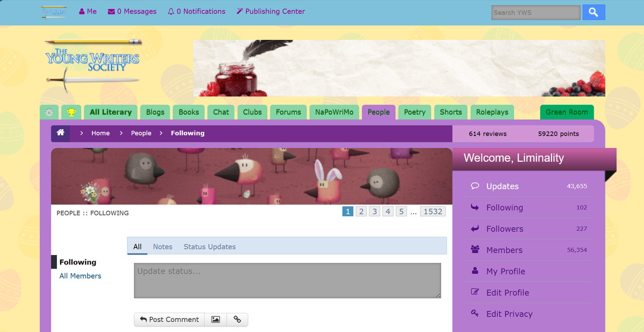This screenshot has height=332, width=644.
Task: Open the Blogs tab
Action: (155, 112)
